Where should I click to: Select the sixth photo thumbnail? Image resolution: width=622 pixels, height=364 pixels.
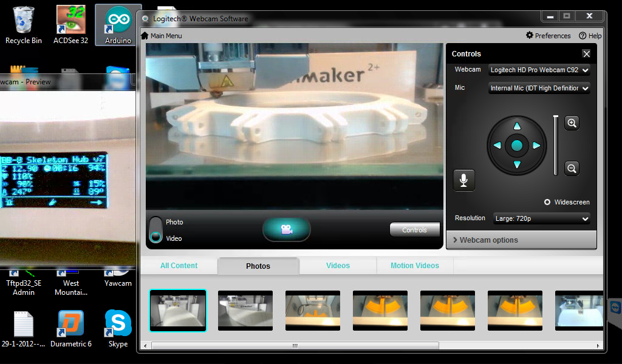515,311
